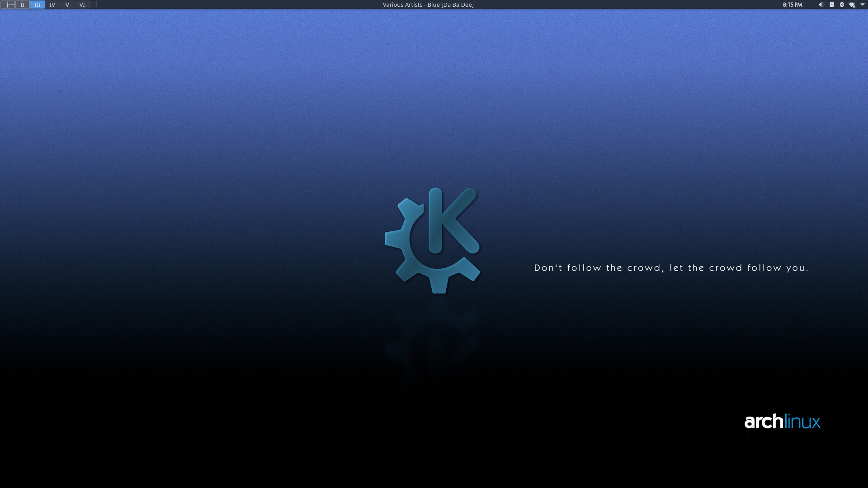
Task: Switch to virtual desktop I in pager
Action: [x=8, y=5]
